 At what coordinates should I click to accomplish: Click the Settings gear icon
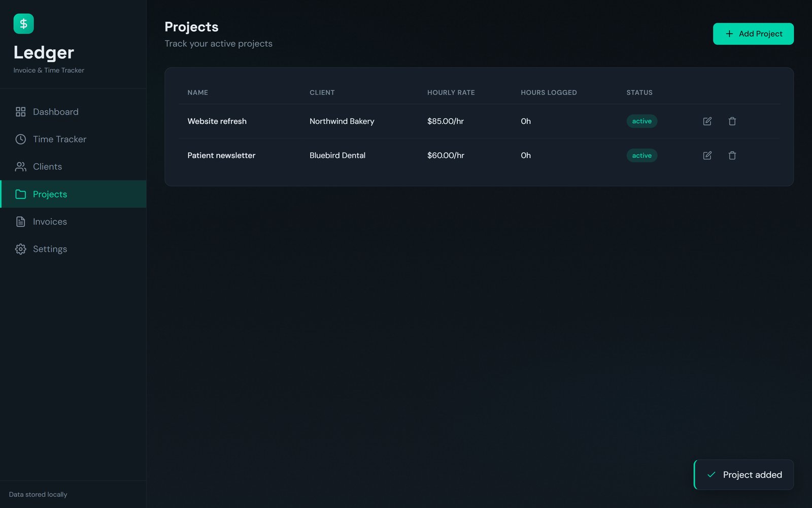pos(20,249)
